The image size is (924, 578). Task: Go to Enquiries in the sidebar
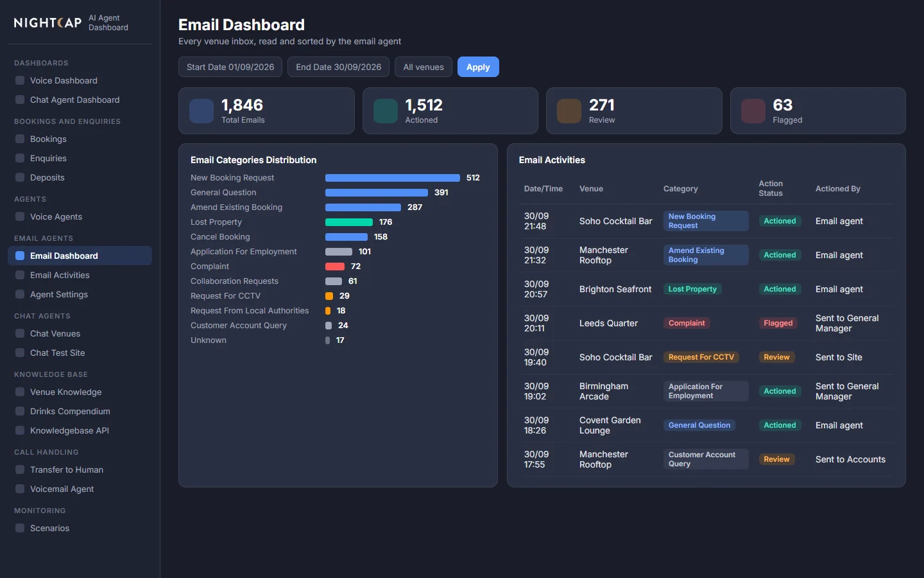(x=80, y=158)
